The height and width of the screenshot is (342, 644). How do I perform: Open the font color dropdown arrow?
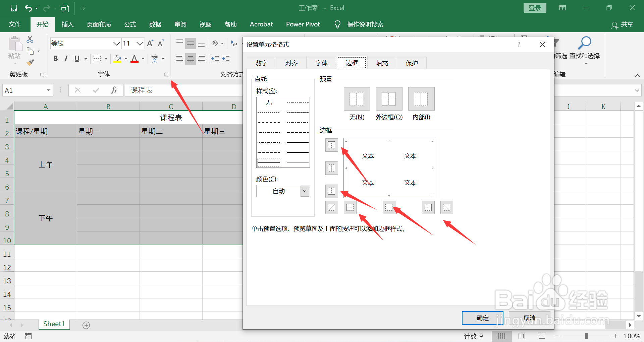(x=143, y=59)
